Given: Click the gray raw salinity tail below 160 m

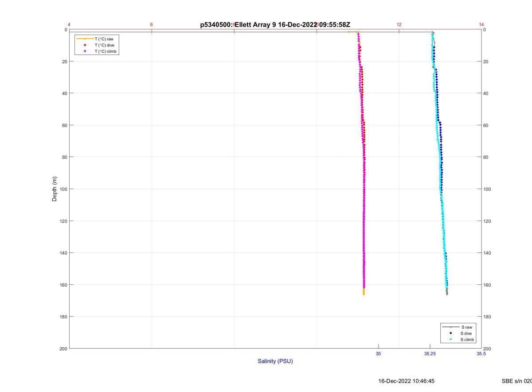Looking at the screenshot, I should click(447, 291).
